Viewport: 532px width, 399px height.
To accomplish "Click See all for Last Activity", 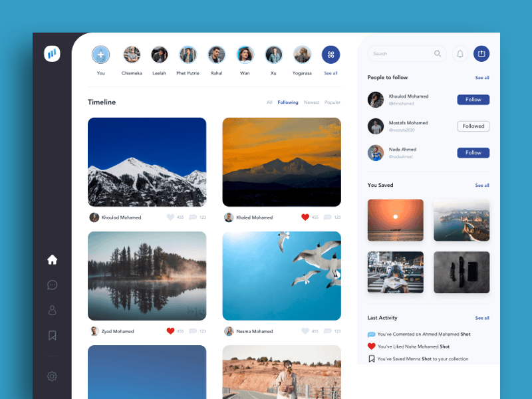I will tap(482, 318).
